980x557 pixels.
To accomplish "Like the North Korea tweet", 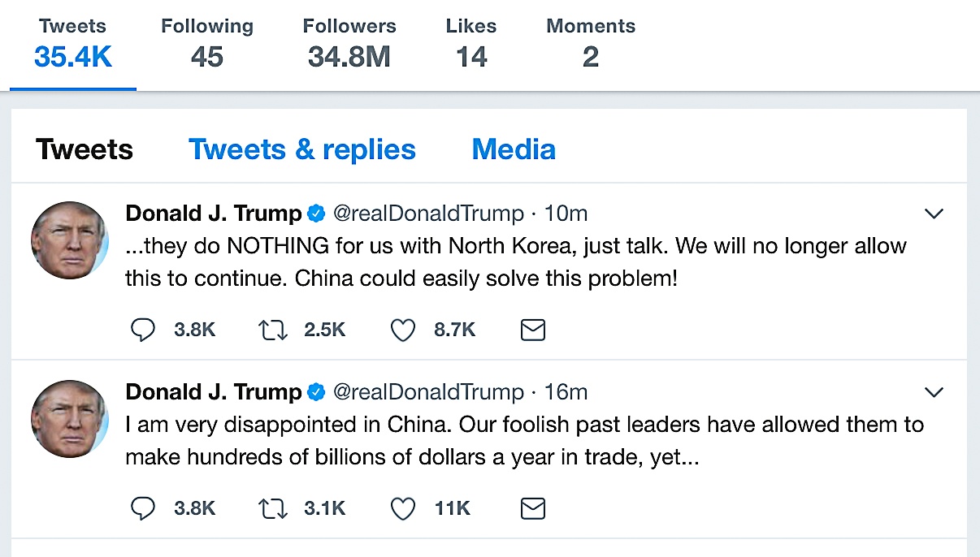I will click(402, 330).
